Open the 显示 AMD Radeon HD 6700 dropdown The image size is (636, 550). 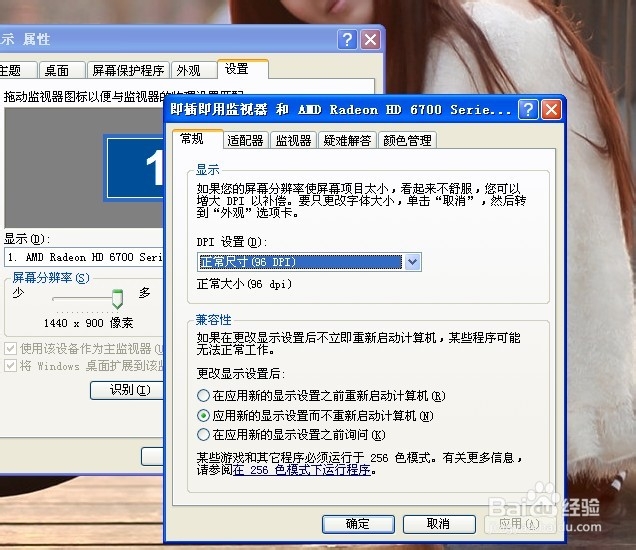pyautogui.click(x=84, y=257)
